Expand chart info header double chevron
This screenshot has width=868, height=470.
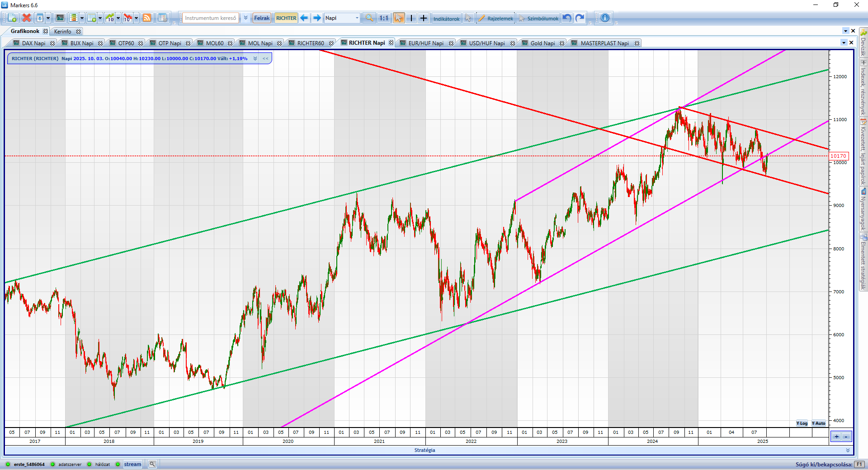(255, 59)
